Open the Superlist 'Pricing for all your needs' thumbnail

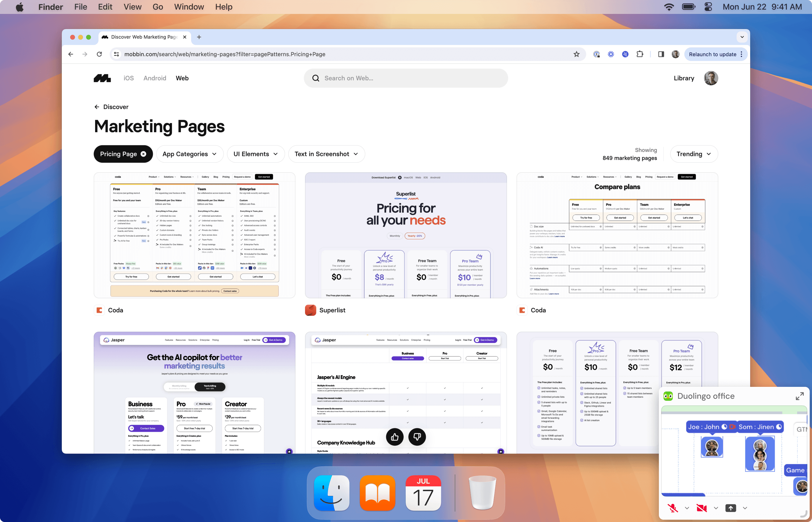406,235
